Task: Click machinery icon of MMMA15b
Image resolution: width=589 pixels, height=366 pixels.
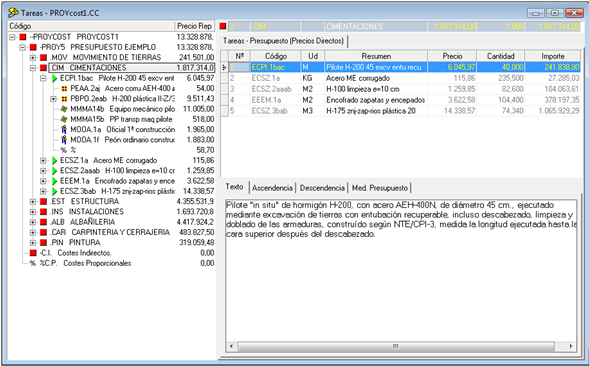Action: (64, 119)
